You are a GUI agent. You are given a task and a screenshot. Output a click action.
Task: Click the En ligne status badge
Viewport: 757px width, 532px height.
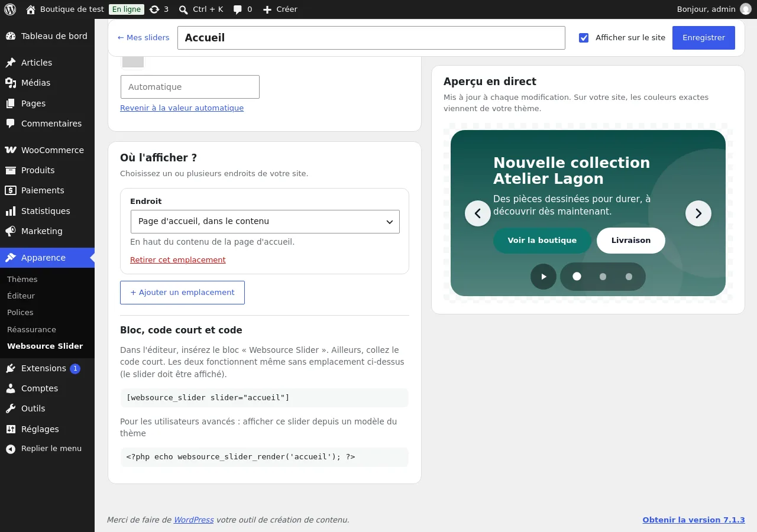pos(127,9)
